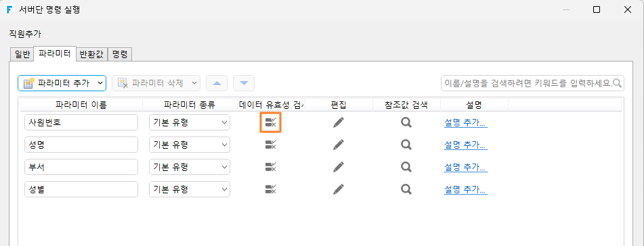
Task: Open the 명령 tab
Action: point(120,54)
